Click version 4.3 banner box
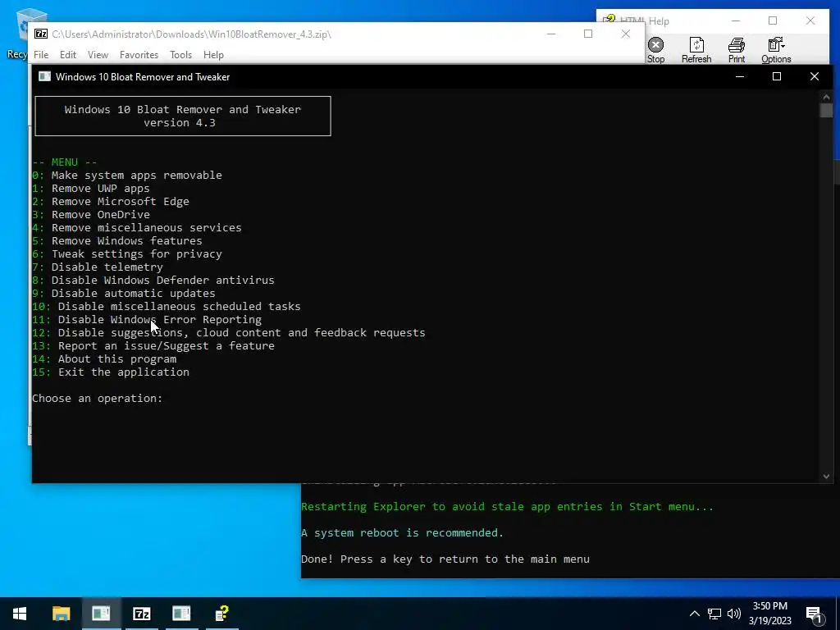Screen dimensions: 840x630 [x=183, y=116]
